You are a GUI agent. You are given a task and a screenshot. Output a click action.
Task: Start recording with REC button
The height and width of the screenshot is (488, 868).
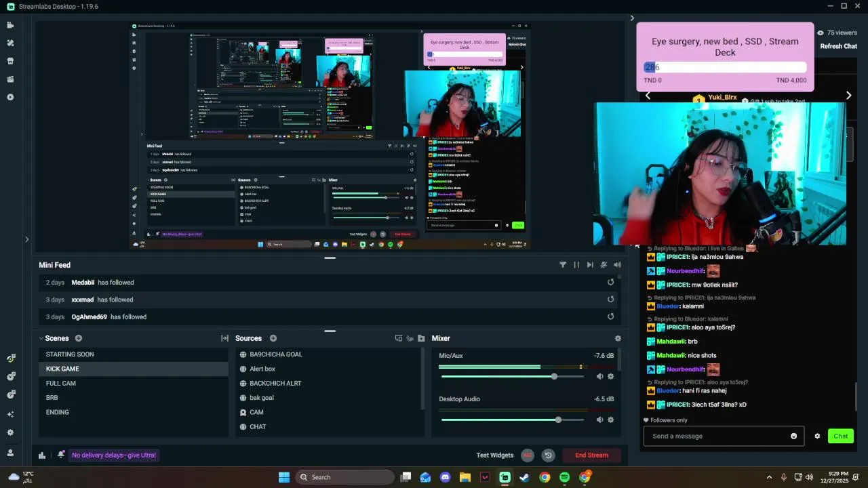[528, 455]
